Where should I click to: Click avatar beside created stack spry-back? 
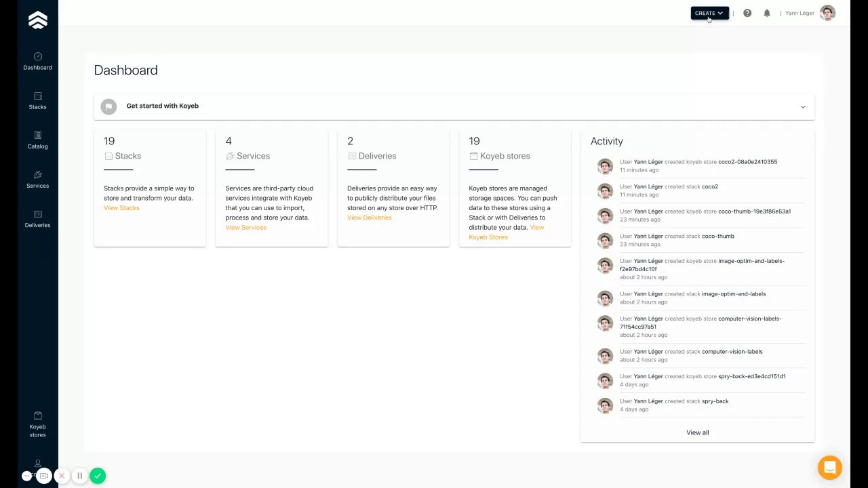point(605,405)
